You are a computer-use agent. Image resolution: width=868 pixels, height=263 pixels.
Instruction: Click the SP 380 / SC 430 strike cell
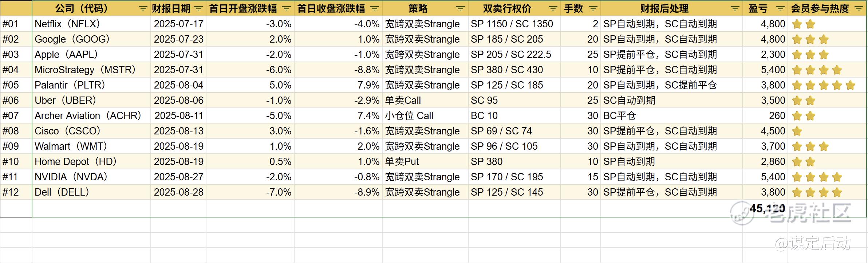[514, 70]
